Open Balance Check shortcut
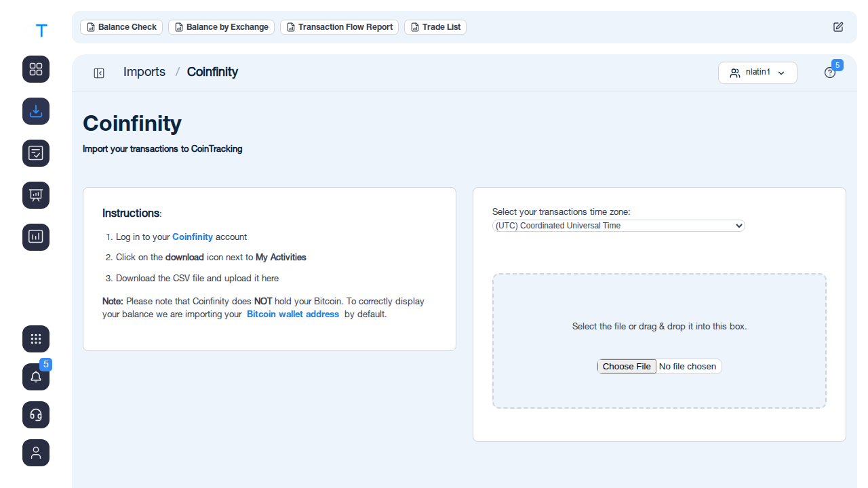The height and width of the screenshot is (488, 868). coord(121,27)
